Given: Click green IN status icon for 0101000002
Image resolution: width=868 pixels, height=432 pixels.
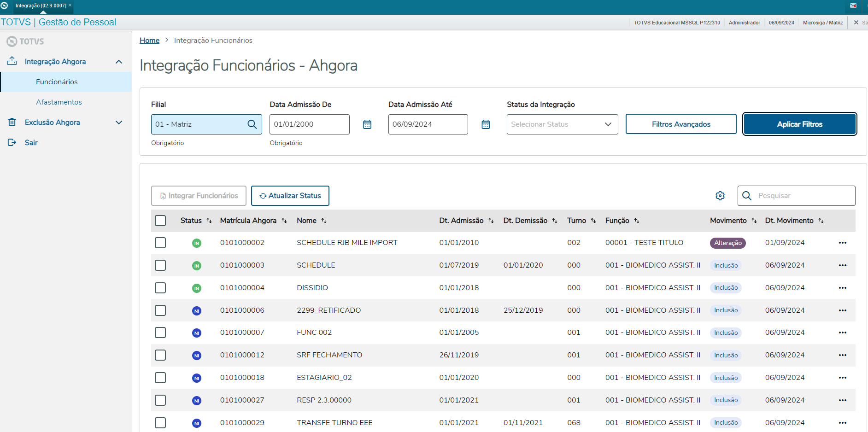Looking at the screenshot, I should (197, 243).
